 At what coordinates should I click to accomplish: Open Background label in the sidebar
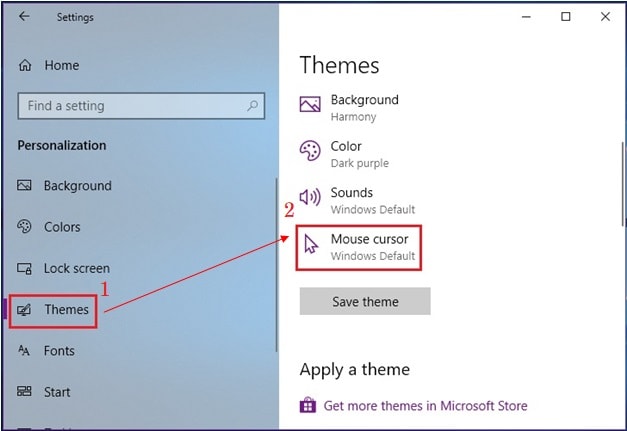click(x=78, y=186)
